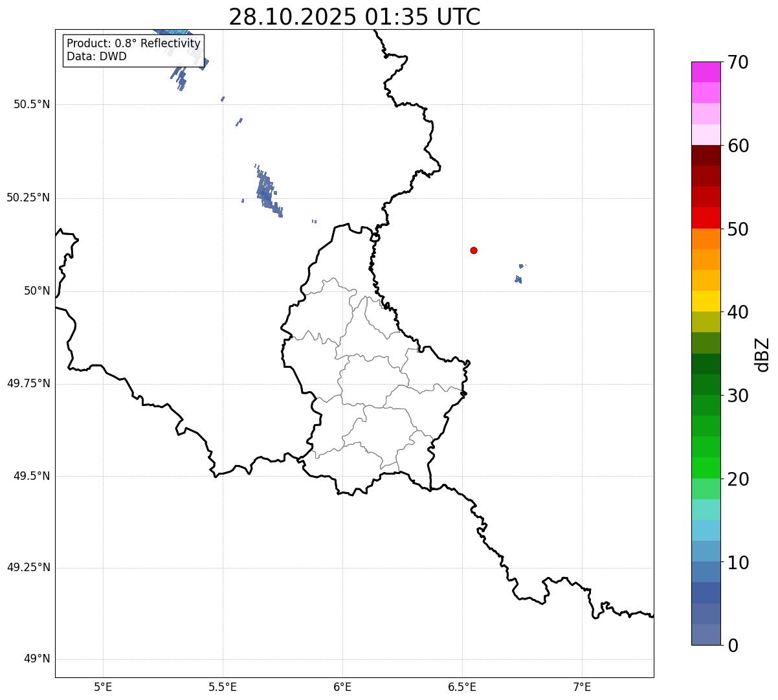Click the 'Product: 0.8° Reflectivity' label
Screen dimensions: 778x700
point(134,43)
